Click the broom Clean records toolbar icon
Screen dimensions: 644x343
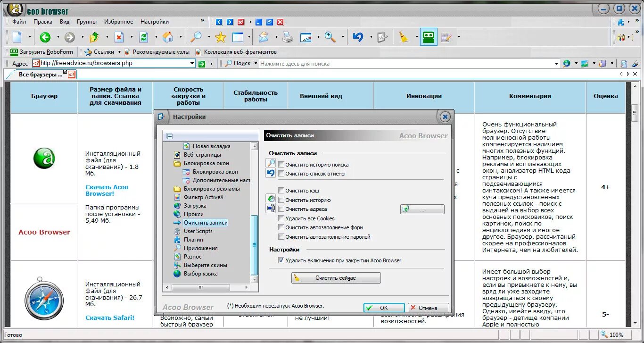(404, 37)
